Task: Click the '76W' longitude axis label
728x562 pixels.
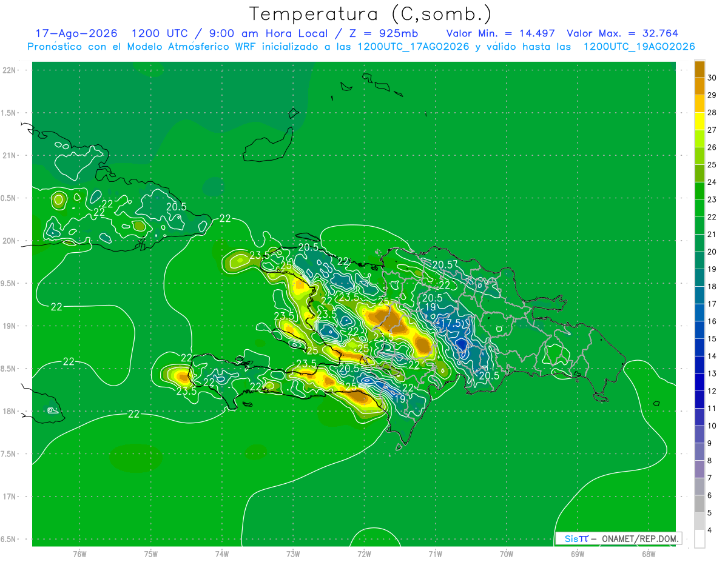Action: [79, 554]
